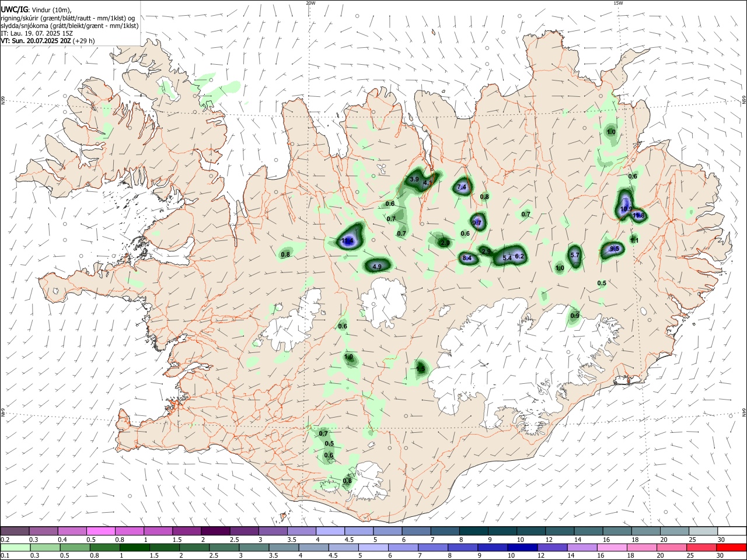Click the 3.9 precipitation label
The image size is (747, 560).
point(414,180)
